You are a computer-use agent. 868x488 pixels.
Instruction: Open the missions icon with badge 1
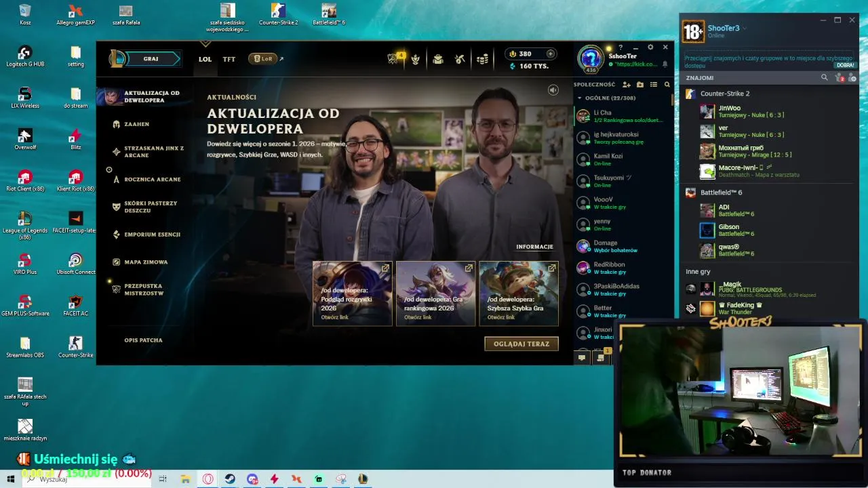coord(601,357)
